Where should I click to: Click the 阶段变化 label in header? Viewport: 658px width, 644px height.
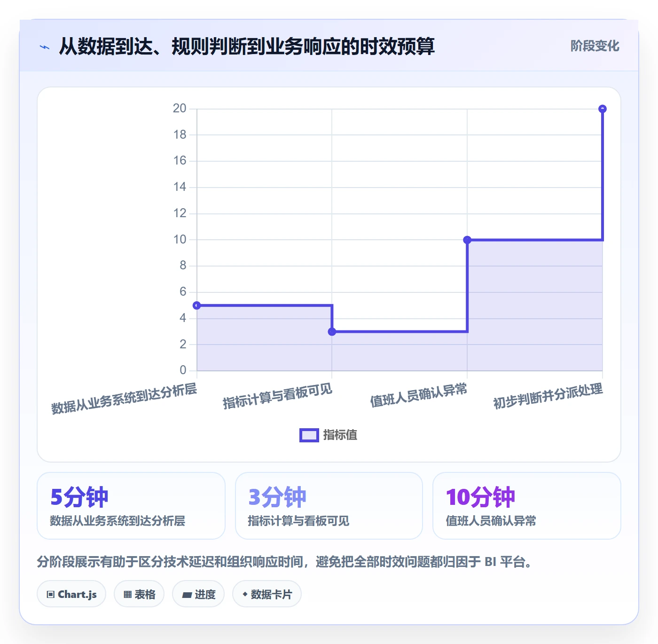(595, 46)
